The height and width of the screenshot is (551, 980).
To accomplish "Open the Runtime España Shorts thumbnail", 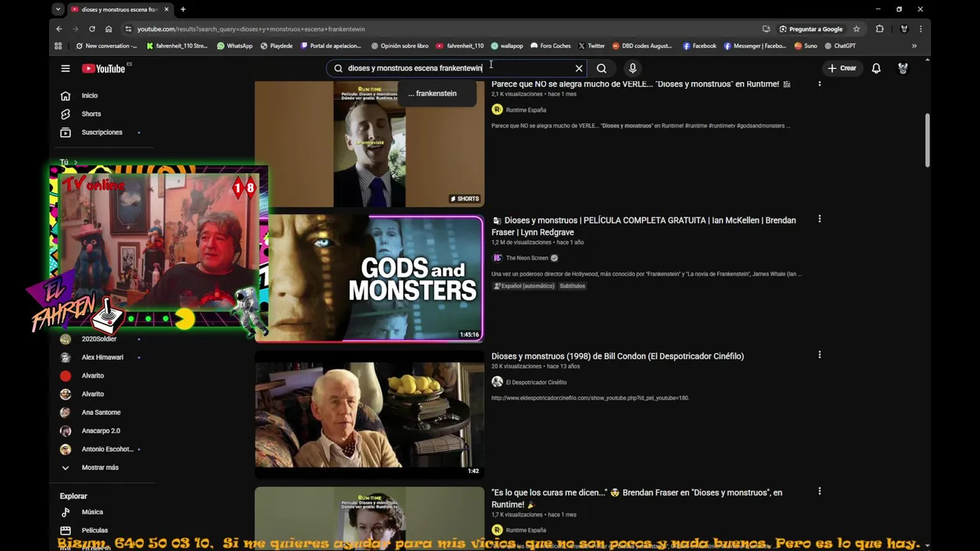I will [370, 144].
